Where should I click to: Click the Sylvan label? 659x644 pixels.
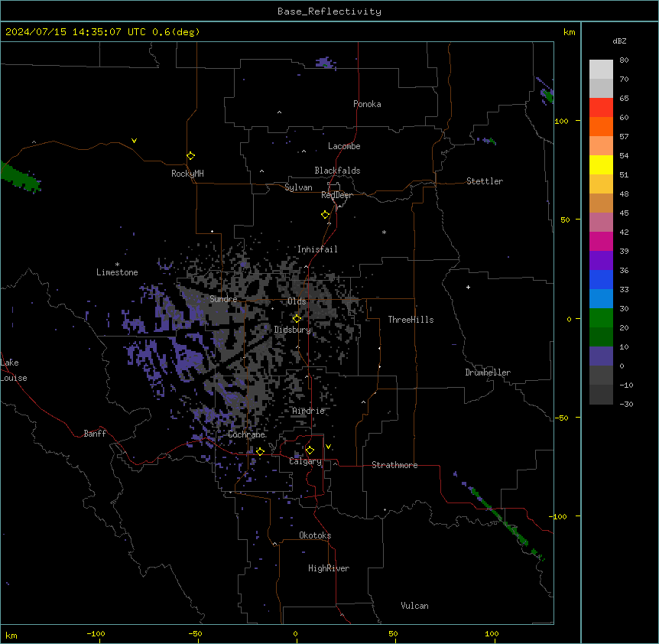[298, 187]
